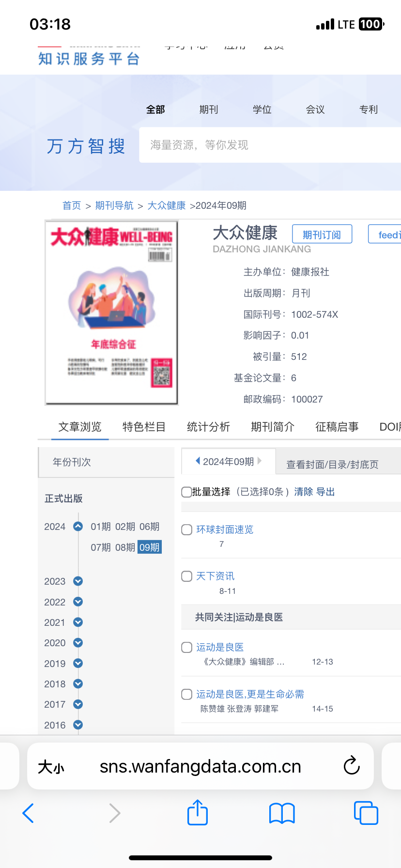This screenshot has width=401, height=868.
Task: Open the 运动是良医 article link
Action: [x=220, y=647]
